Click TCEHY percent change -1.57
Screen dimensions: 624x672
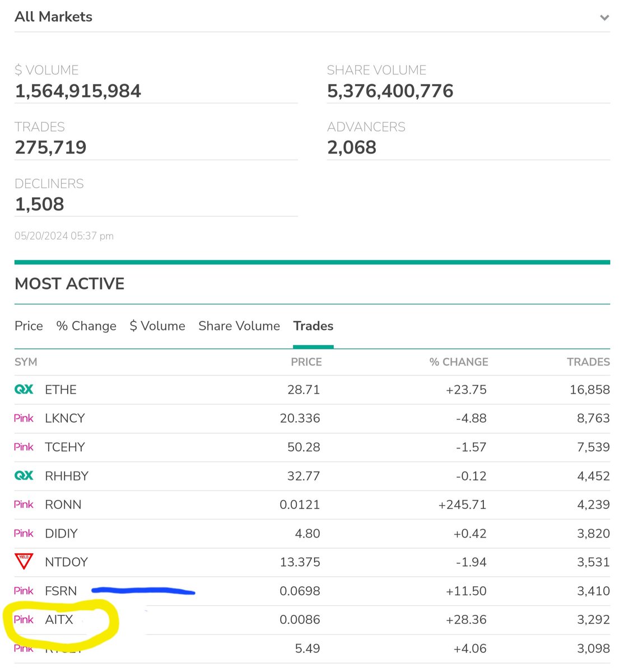tap(471, 447)
